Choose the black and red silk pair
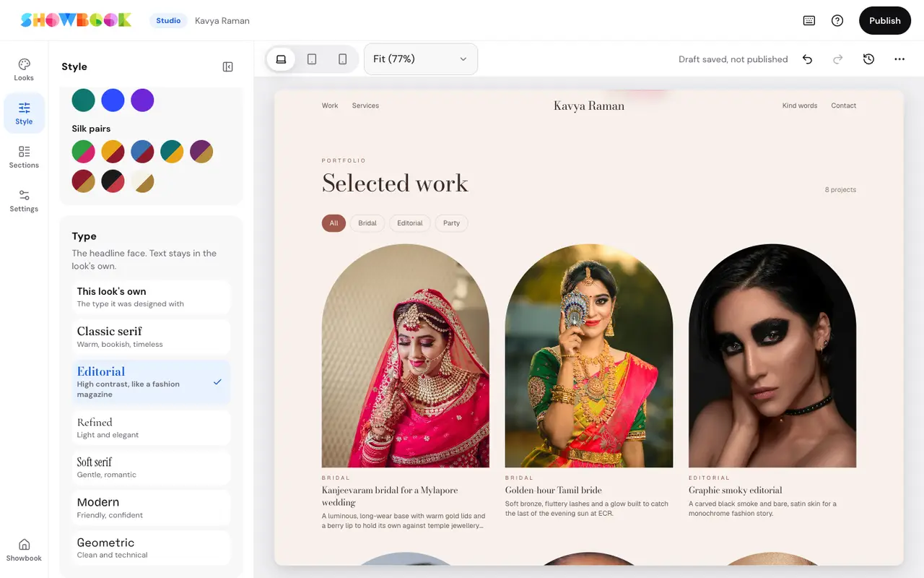Viewport: 924px width, 578px height. pyautogui.click(x=113, y=181)
